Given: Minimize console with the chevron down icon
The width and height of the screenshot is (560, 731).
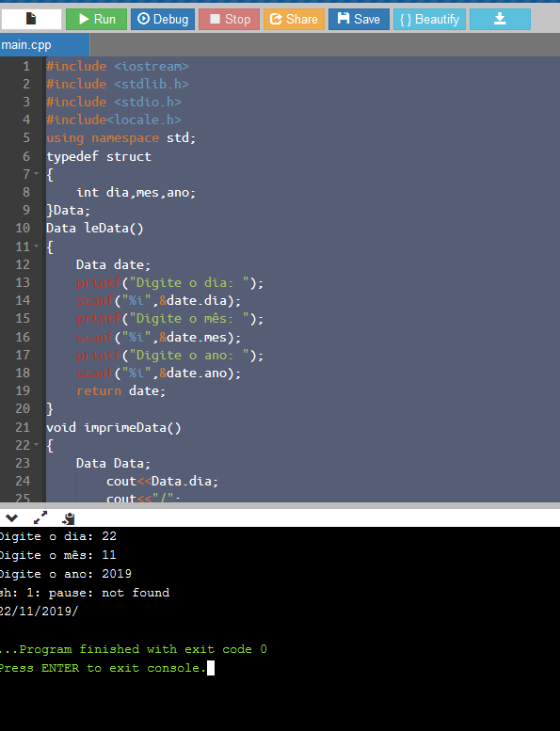Looking at the screenshot, I should (x=11, y=517).
